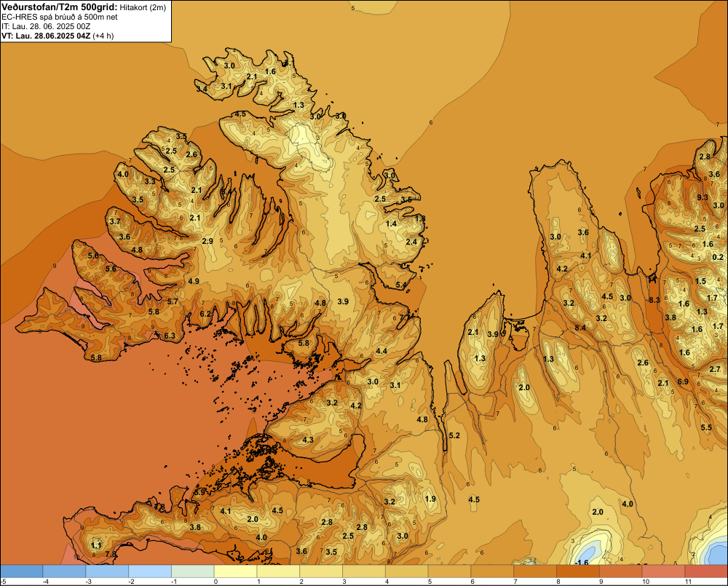
Task: Pick the legend swatch between 0 and 1
Action: click(235, 571)
